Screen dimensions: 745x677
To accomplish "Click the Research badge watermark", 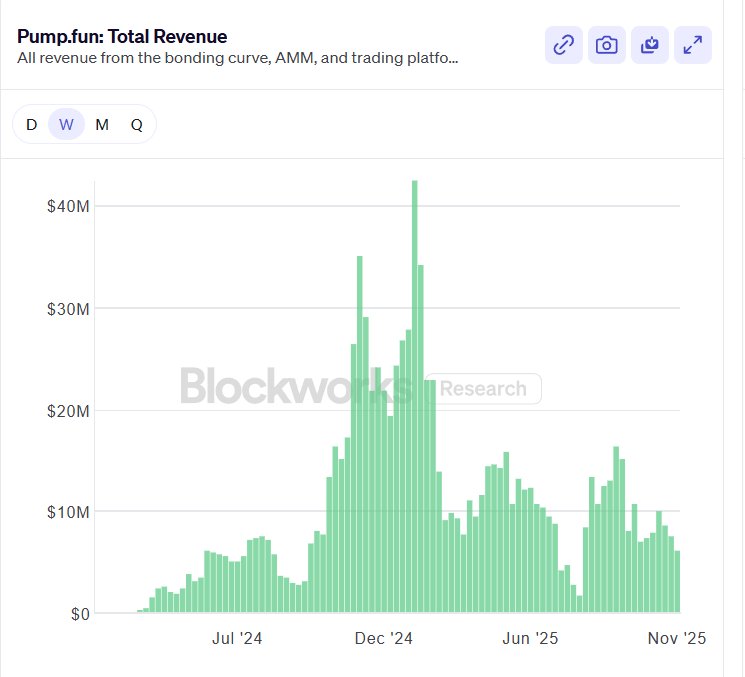I will [483, 389].
